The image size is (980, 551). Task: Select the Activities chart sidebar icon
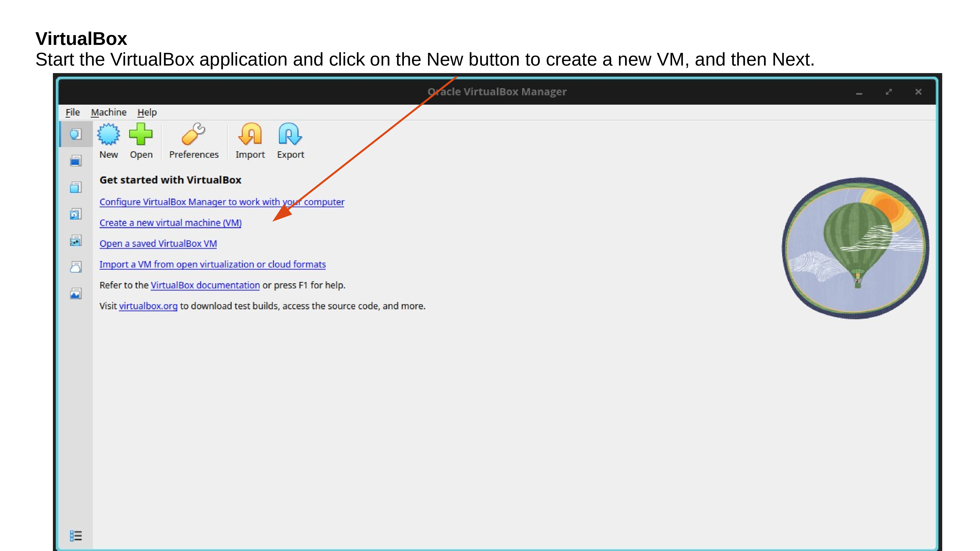point(76,294)
